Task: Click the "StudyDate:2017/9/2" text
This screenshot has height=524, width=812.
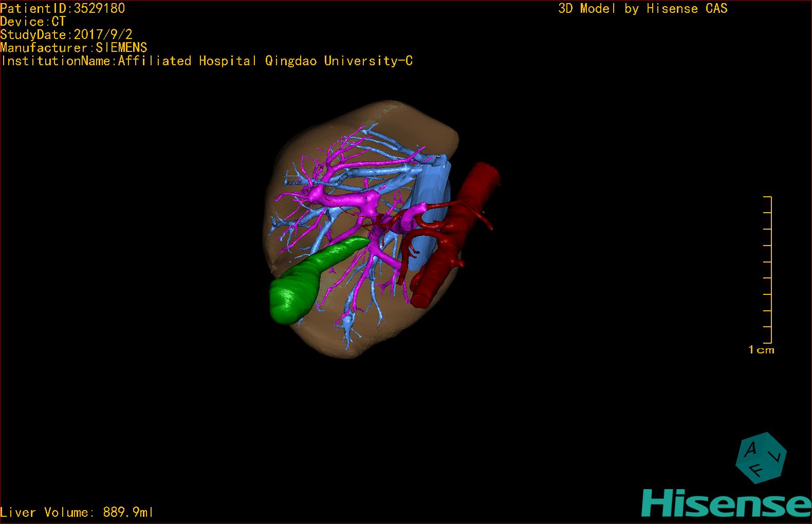Action: point(66,34)
